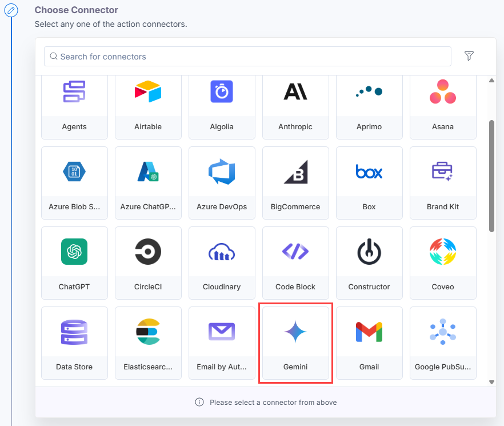Choose the Brand Kit connector
This screenshot has width=504, height=426.
pos(443,183)
